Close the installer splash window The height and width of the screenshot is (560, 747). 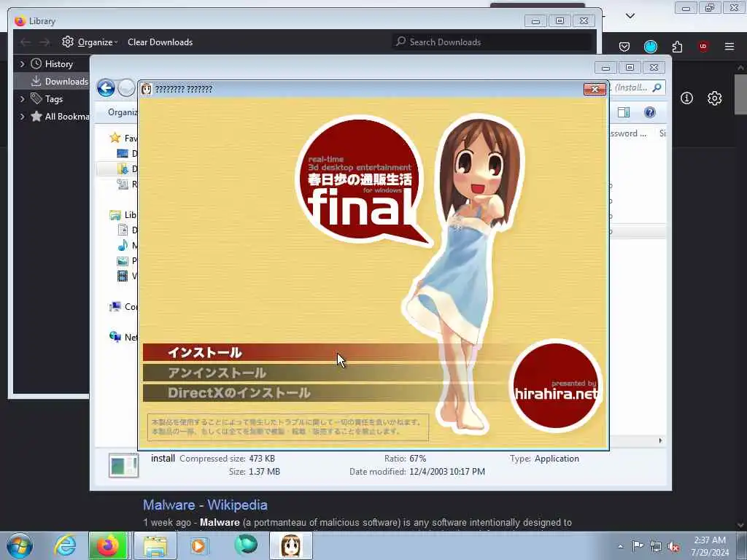(595, 89)
